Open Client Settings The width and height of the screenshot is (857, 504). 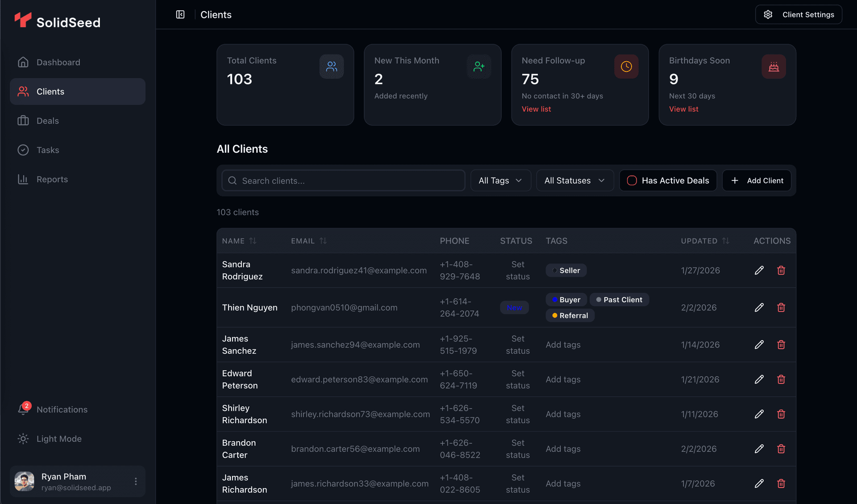(x=799, y=14)
